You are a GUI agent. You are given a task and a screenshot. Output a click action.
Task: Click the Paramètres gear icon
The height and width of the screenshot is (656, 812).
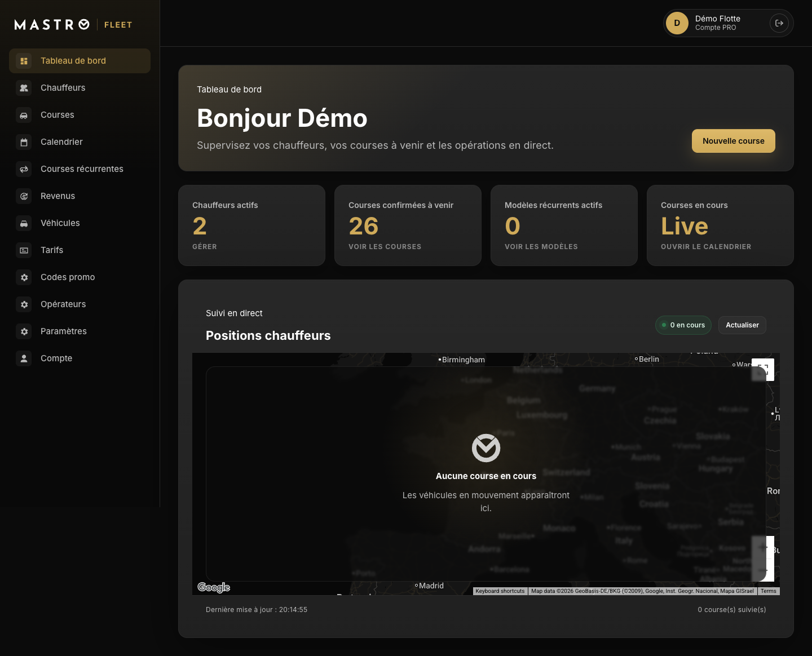[x=24, y=331]
